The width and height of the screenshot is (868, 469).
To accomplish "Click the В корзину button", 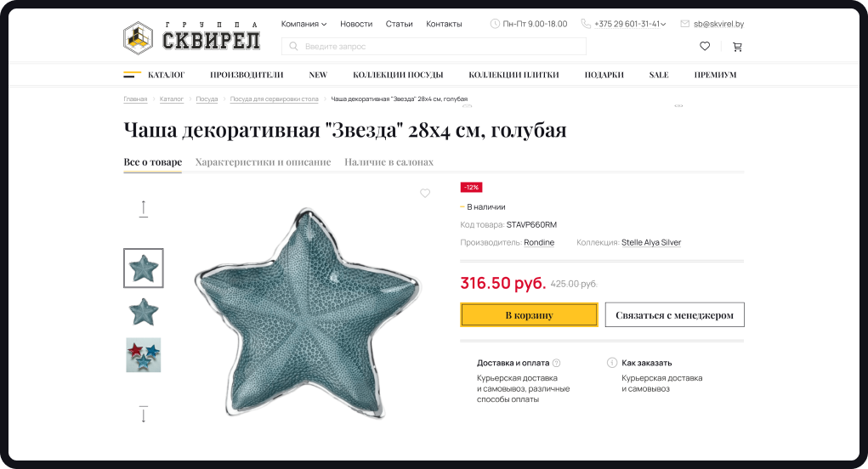I will tap(529, 314).
